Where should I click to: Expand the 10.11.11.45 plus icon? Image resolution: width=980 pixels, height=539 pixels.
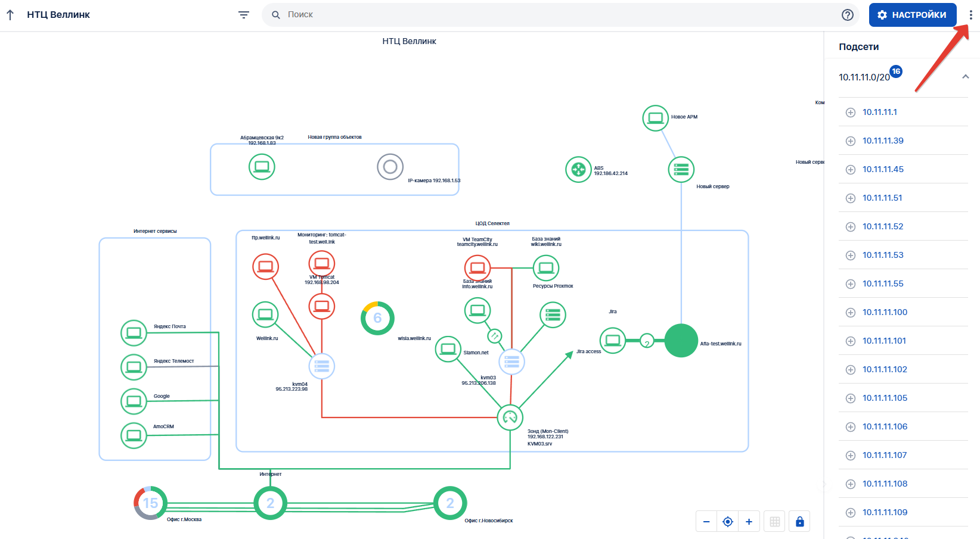tap(851, 170)
